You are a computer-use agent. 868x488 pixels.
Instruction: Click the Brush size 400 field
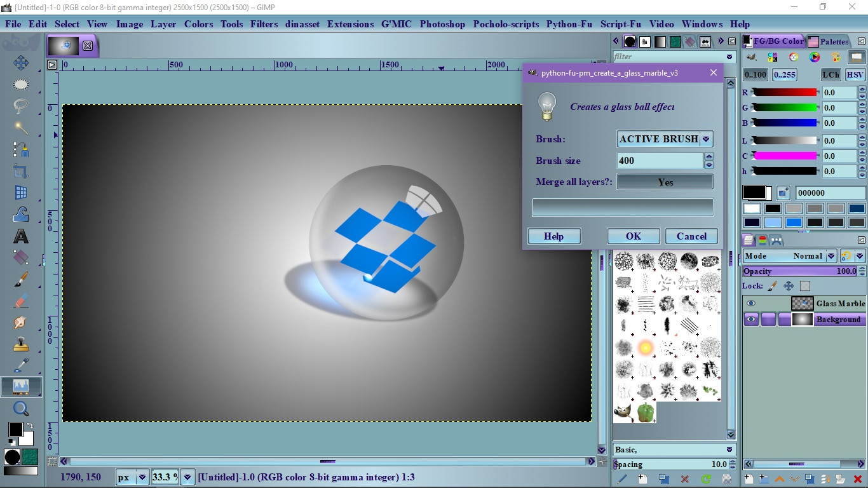660,161
